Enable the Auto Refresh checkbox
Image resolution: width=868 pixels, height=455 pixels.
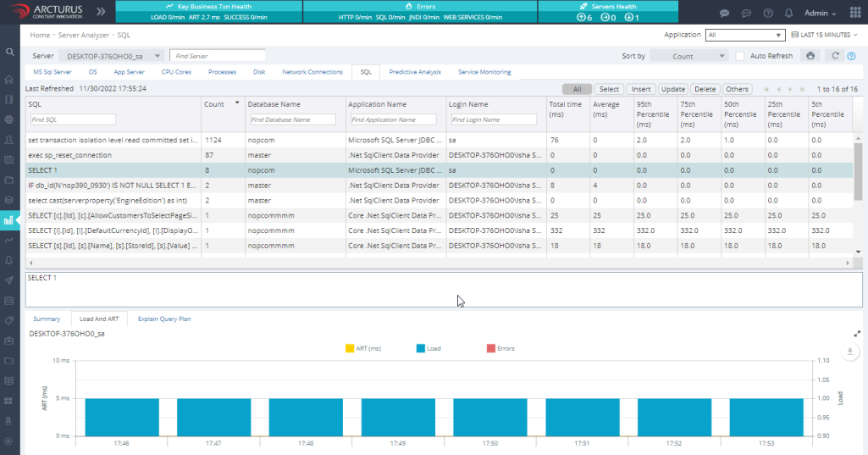click(739, 56)
